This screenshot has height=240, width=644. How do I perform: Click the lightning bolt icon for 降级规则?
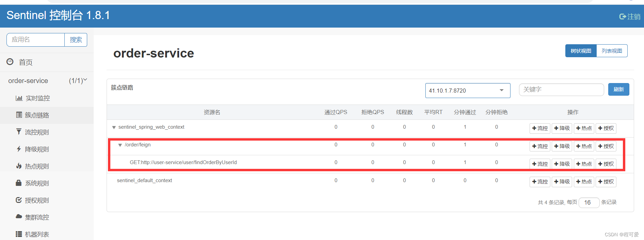[19, 149]
